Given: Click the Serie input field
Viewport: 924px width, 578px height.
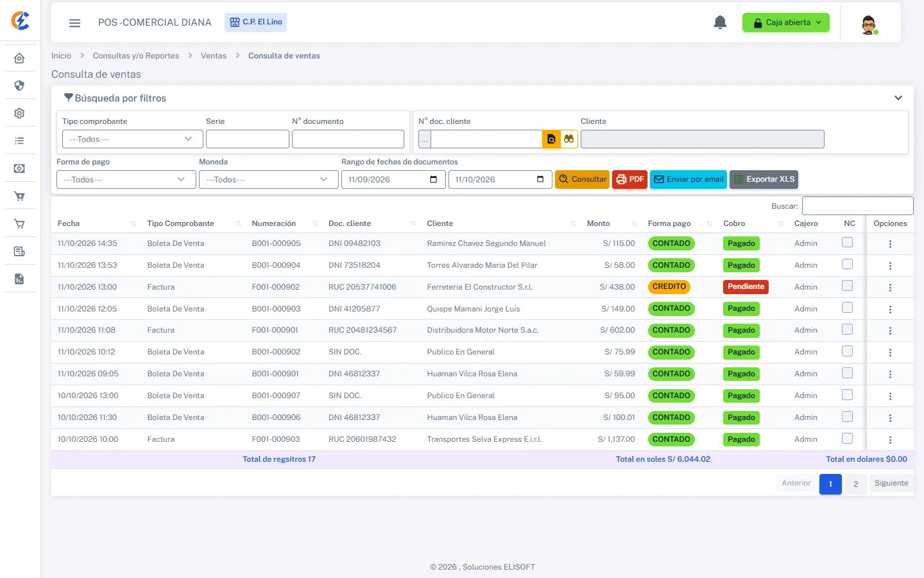Looking at the screenshot, I should coord(248,139).
